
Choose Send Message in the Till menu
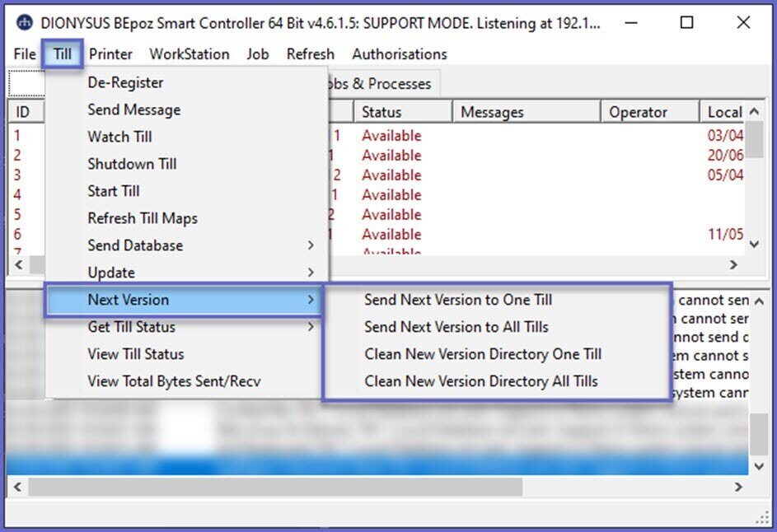(133, 110)
